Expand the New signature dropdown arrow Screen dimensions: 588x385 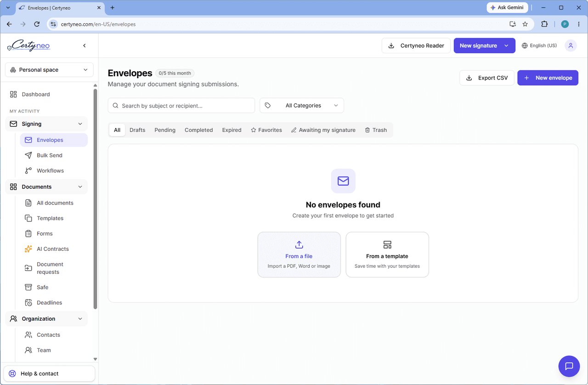[x=506, y=45]
